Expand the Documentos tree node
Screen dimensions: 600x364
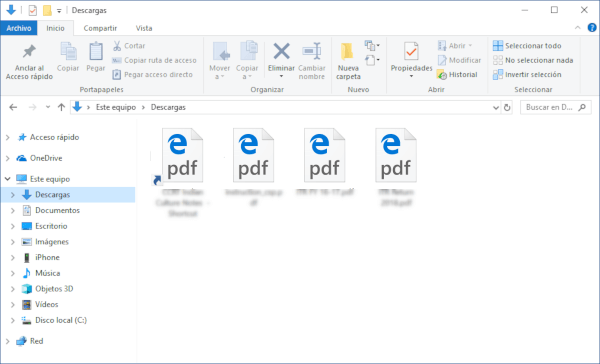(x=13, y=211)
